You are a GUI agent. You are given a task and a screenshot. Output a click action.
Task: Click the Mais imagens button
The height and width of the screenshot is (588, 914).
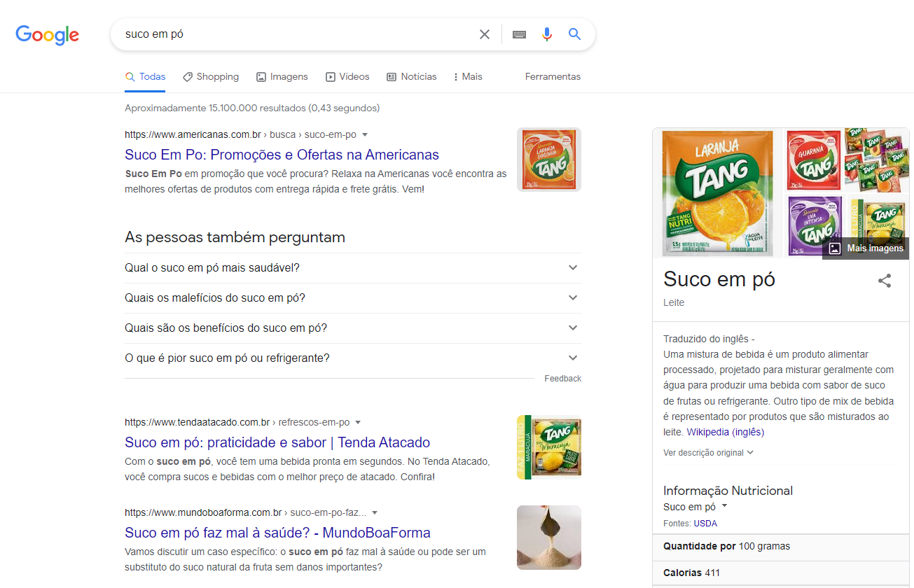coord(866,248)
